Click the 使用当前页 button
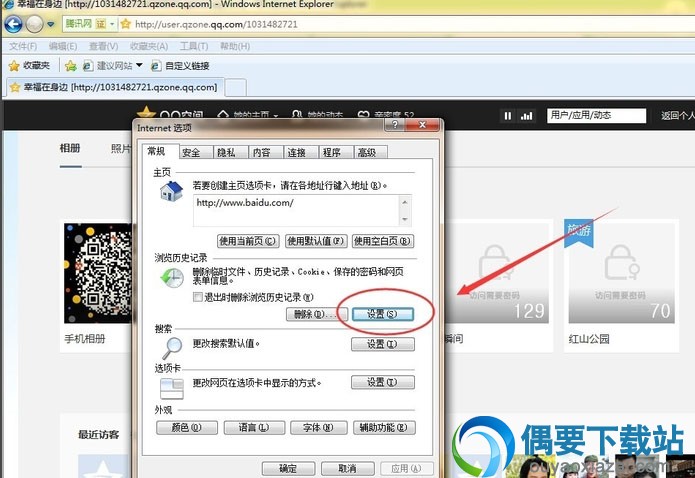This screenshot has width=695, height=478. coord(248,241)
